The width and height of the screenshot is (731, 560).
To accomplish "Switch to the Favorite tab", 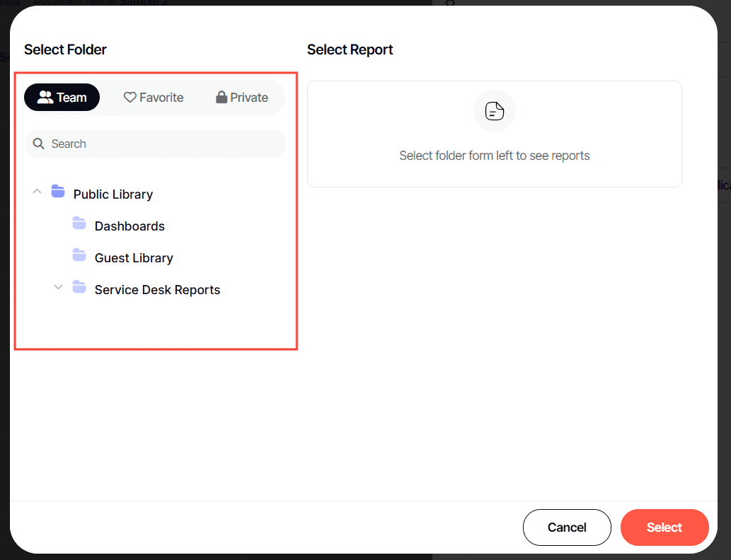I will pos(154,98).
